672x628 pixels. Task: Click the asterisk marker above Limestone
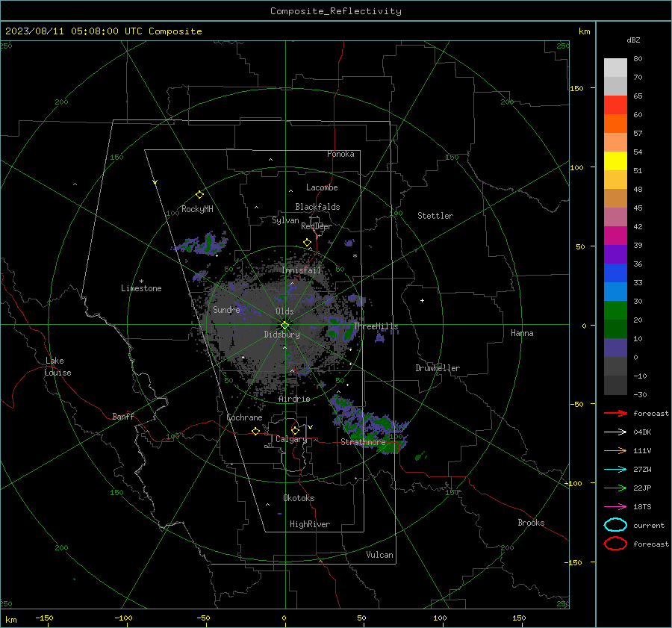tap(141, 282)
